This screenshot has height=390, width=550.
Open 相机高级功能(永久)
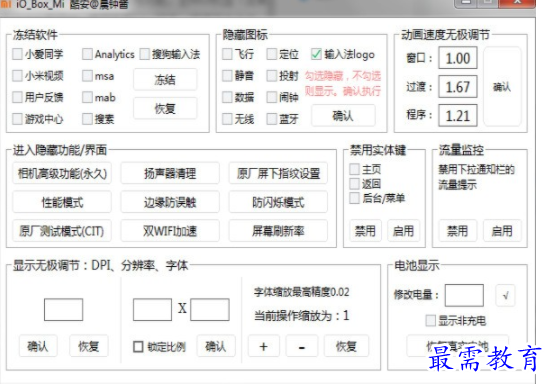(62, 173)
